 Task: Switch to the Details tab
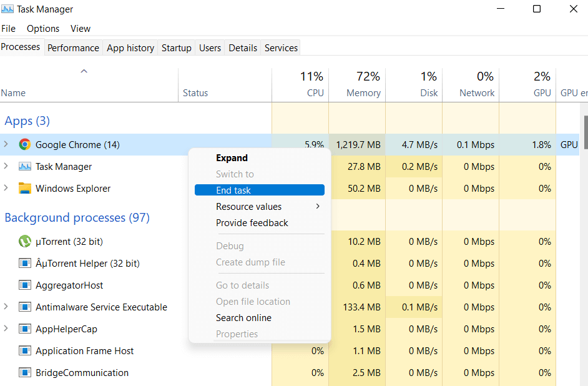pyautogui.click(x=243, y=47)
